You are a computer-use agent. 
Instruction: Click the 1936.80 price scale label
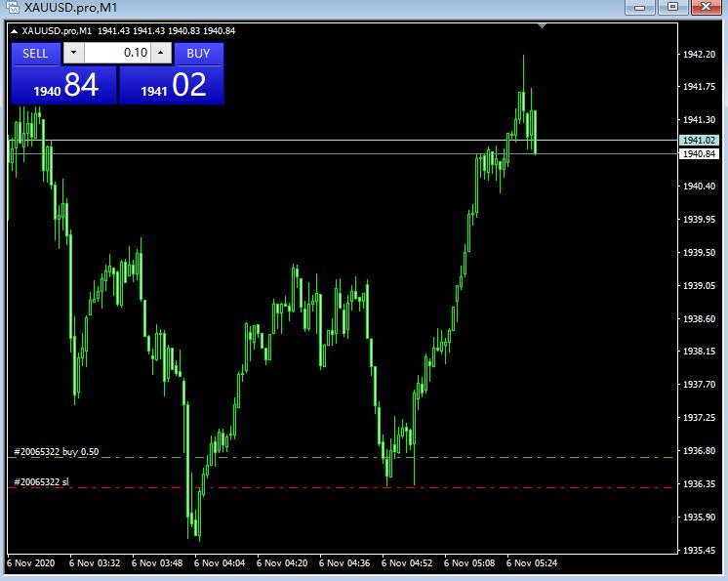700,451
